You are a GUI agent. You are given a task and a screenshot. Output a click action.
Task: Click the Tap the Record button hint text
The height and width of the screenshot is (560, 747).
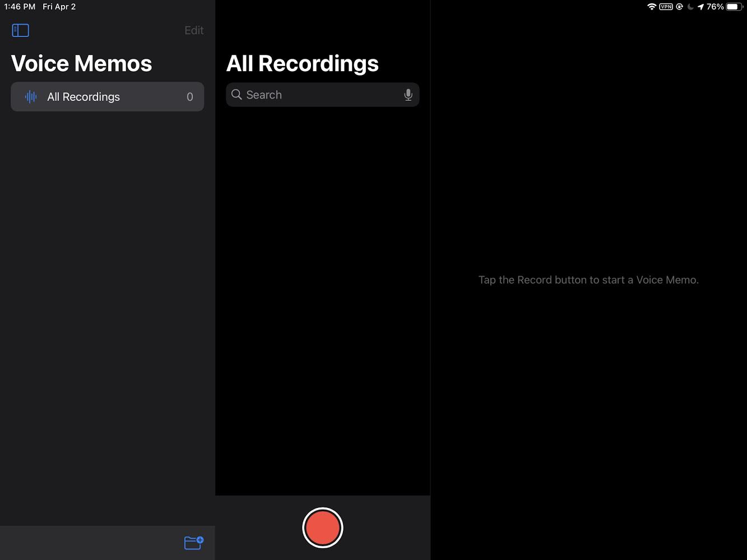point(588,280)
